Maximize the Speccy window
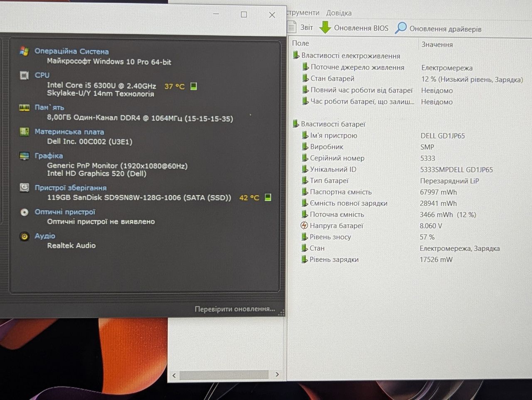532x400 pixels. [x=244, y=15]
